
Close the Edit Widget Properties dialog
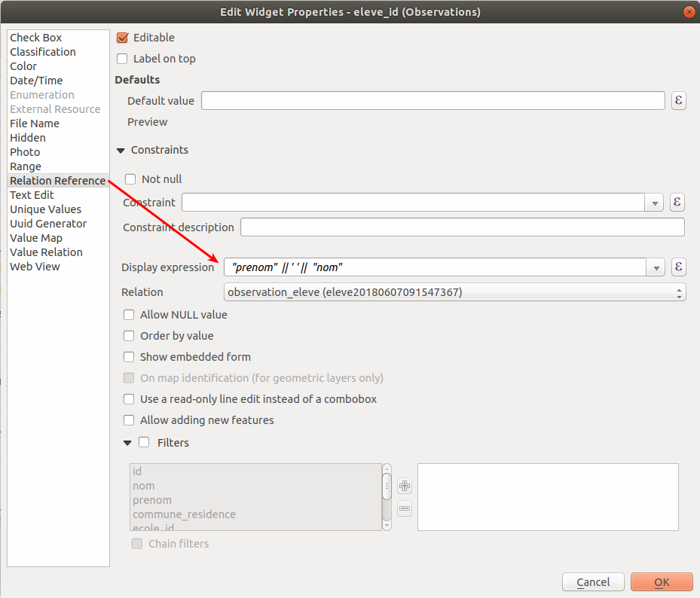pyautogui.click(x=689, y=12)
